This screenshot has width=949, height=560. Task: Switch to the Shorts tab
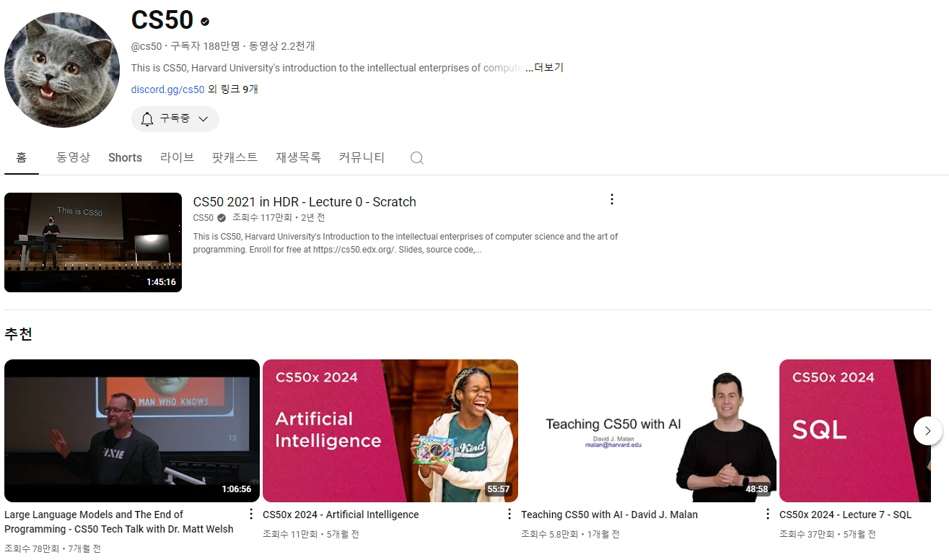point(125,157)
